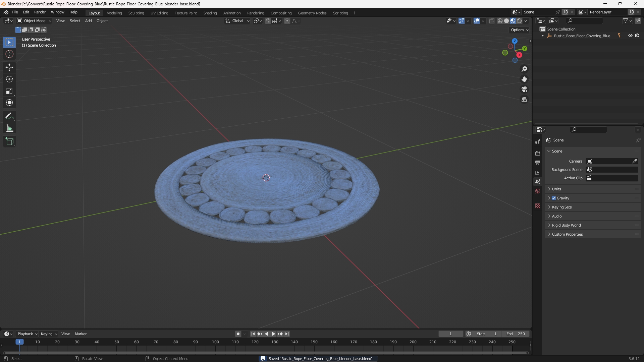The image size is (644, 362).
Task: Open the Render menu
Action: pos(40,12)
